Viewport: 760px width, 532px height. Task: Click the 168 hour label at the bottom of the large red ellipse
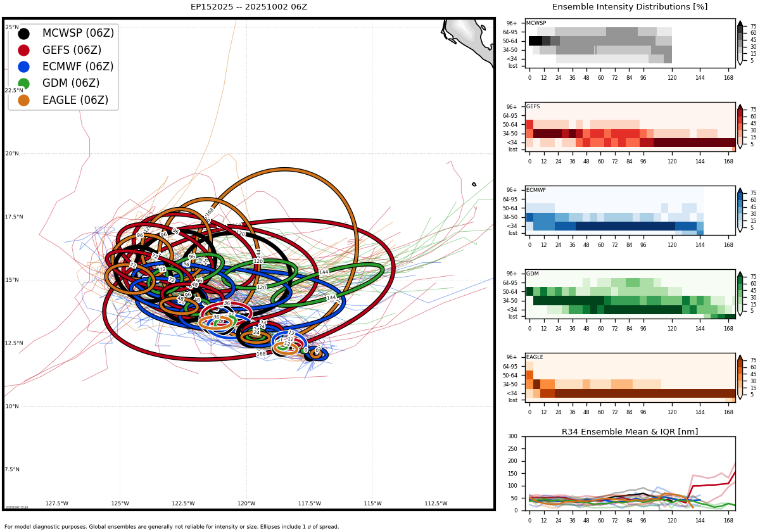(261, 354)
